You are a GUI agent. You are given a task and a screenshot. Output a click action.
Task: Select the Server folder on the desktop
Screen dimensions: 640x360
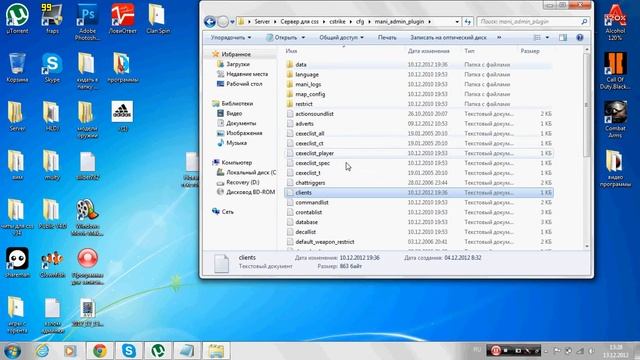[x=17, y=116]
